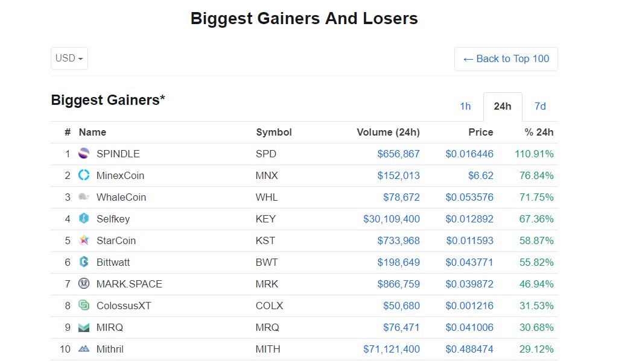This screenshot has width=642, height=364.
Task: Click the WhaleCoin whale logo icon
Action: click(83, 196)
